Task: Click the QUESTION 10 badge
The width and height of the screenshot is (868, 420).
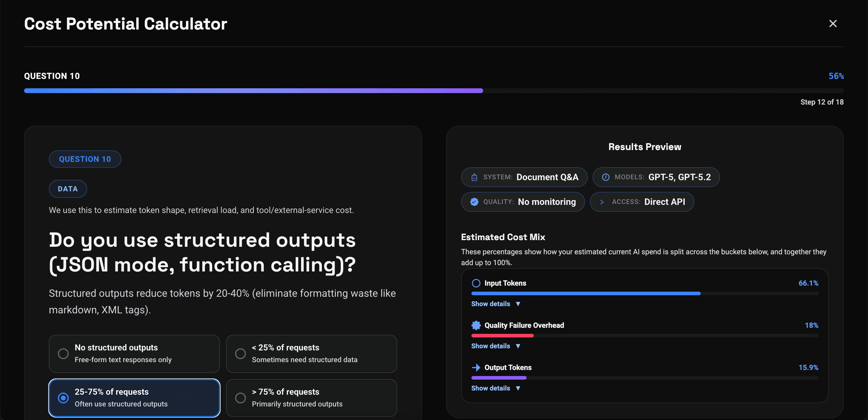Action: 85,159
